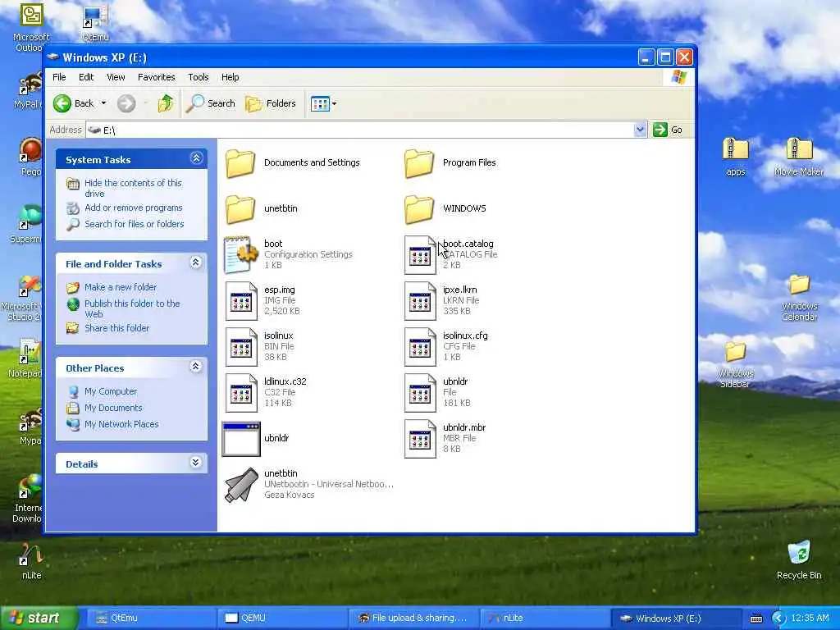The width and height of the screenshot is (840, 630).
Task: Select the isolinux.cfg file icon
Action: [420, 347]
